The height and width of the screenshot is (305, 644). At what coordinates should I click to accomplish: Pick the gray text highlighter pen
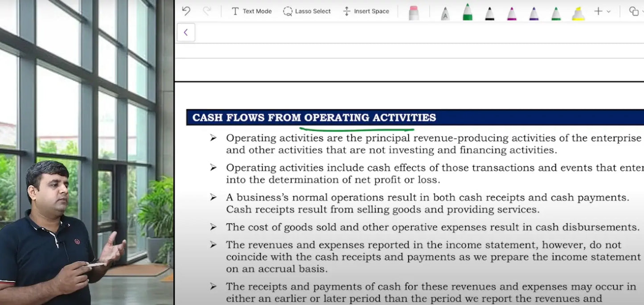[x=445, y=13]
